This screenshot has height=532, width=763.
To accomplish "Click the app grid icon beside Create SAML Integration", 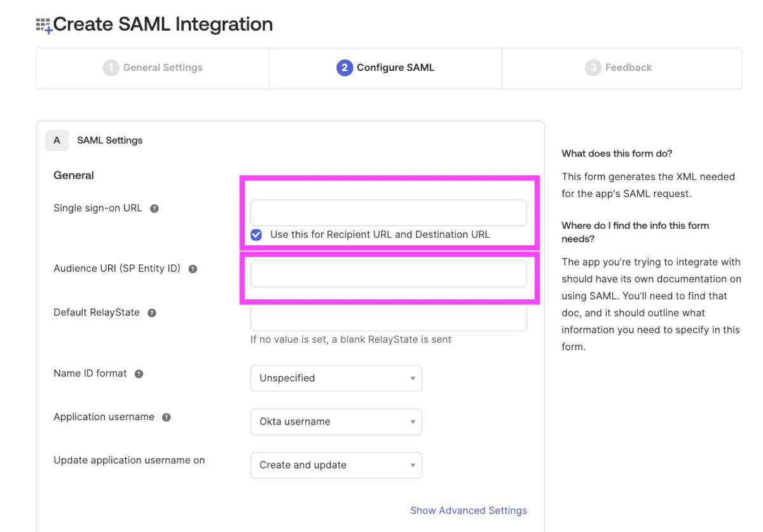I will tap(43, 25).
